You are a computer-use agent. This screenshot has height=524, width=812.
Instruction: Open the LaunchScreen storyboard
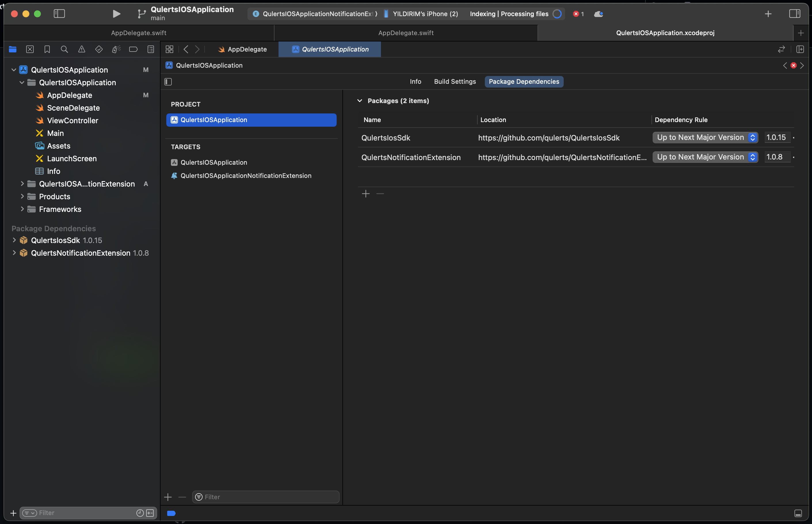coord(72,159)
